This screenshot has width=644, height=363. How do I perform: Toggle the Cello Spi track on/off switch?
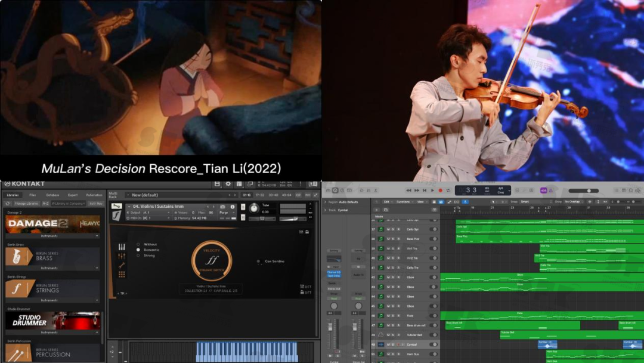434,229
